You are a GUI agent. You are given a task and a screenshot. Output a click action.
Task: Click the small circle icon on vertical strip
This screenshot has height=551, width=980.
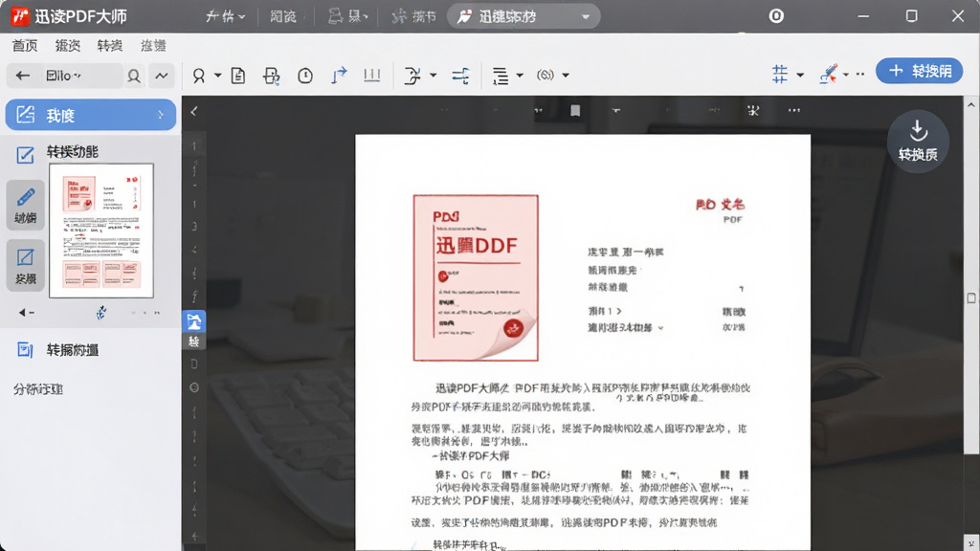coord(194,387)
